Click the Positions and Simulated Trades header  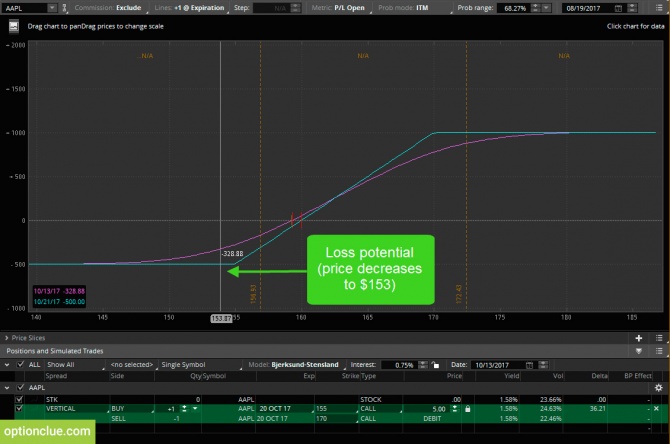coord(55,351)
